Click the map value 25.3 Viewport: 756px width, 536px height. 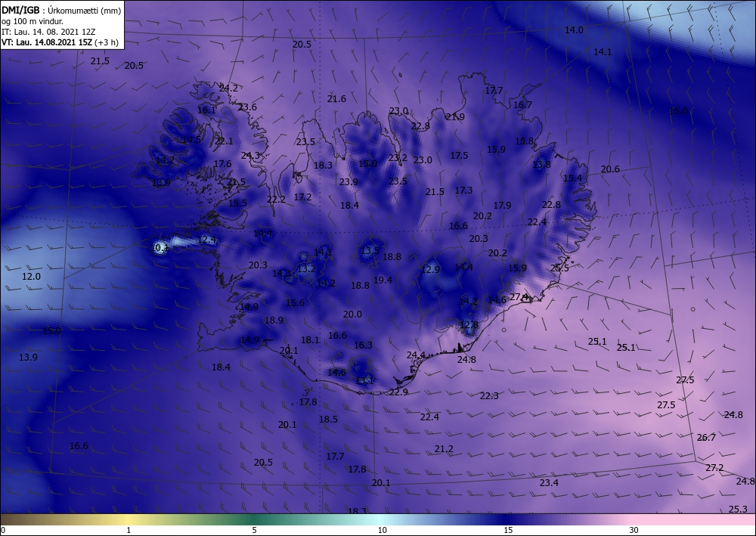(x=738, y=510)
